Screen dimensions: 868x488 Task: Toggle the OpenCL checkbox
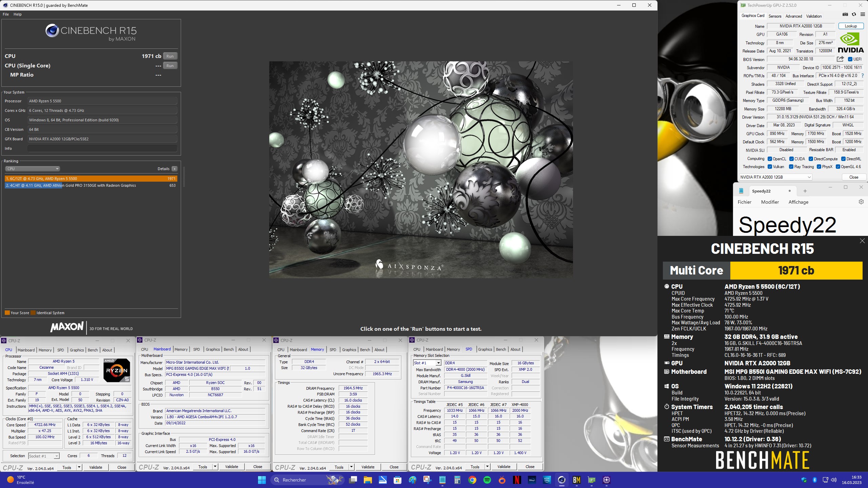coord(770,159)
